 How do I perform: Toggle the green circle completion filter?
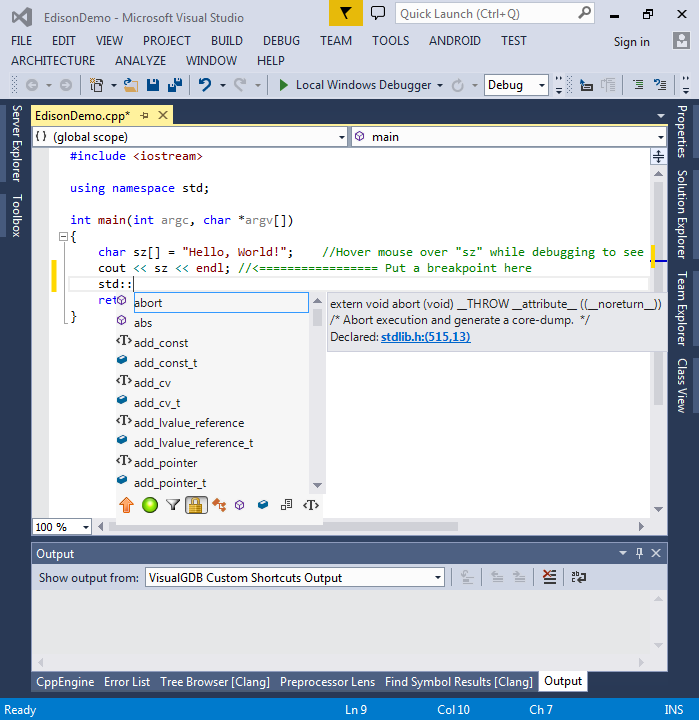click(150, 505)
